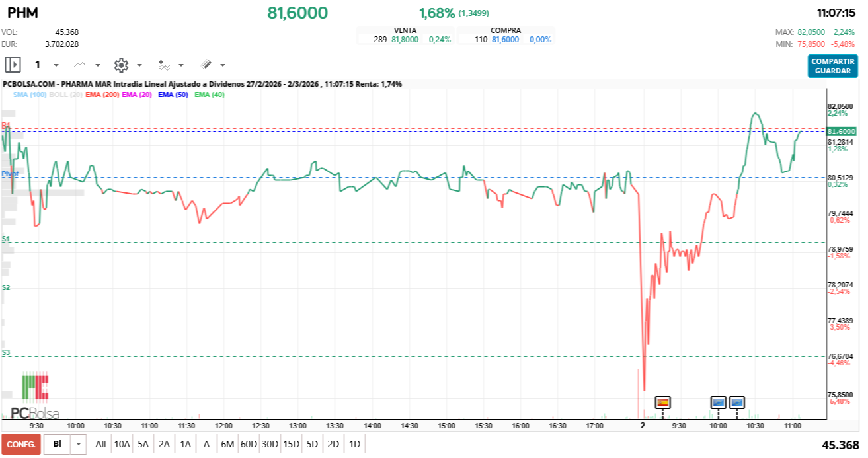Toggle the SMA (100) indicator
Image resolution: width=868 pixels, height=458 pixels.
[x=30, y=95]
